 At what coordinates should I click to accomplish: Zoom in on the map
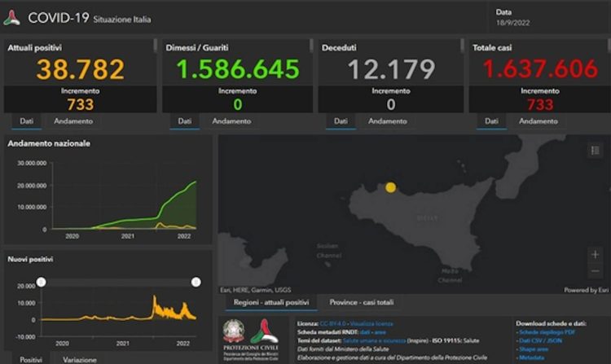tap(596, 254)
